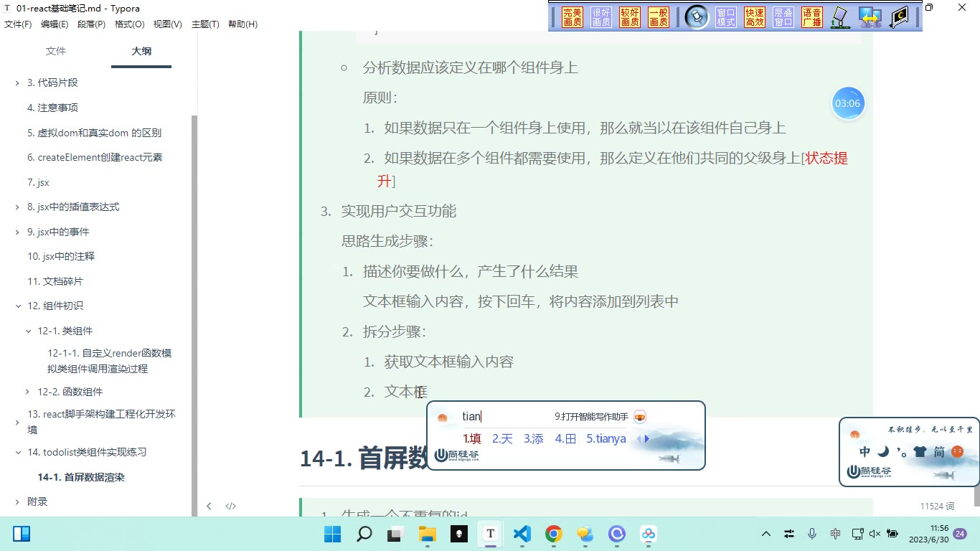Image resolution: width=980 pixels, height=551 pixels.
Task: Select 很好画质 quality in floating toolbar
Action: tap(601, 17)
